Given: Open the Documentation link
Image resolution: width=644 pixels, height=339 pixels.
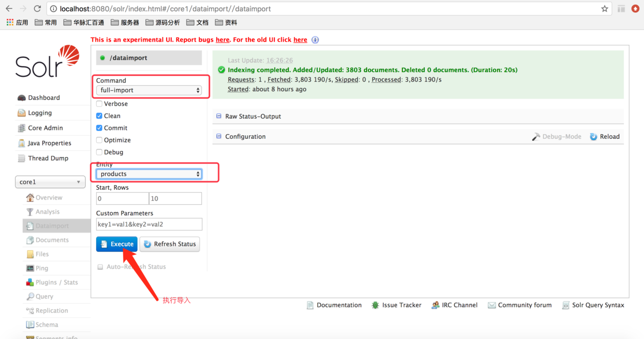Looking at the screenshot, I should tap(334, 305).
